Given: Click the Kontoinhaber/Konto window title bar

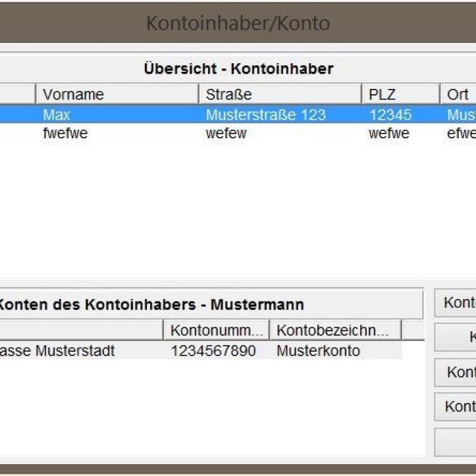Looking at the screenshot, I should coord(238,24).
